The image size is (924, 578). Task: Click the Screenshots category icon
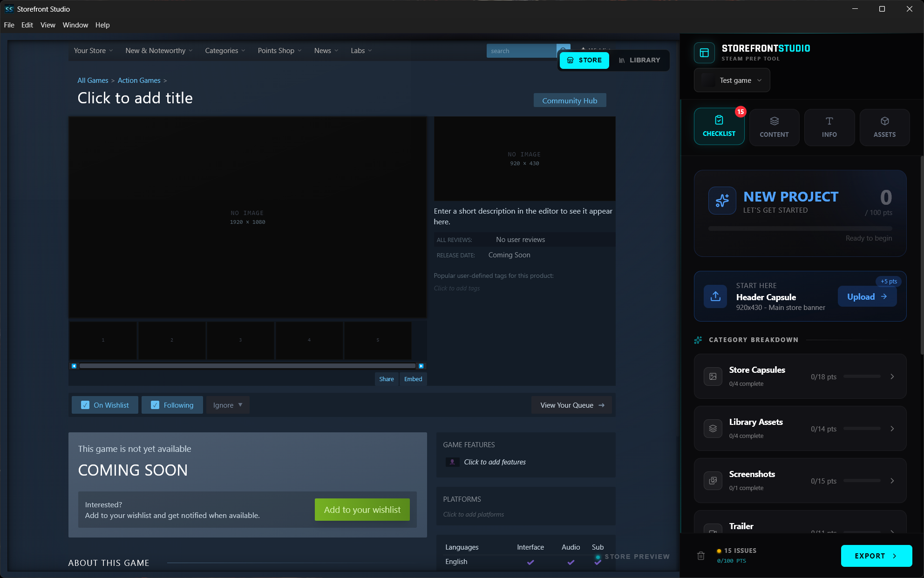coord(713,481)
